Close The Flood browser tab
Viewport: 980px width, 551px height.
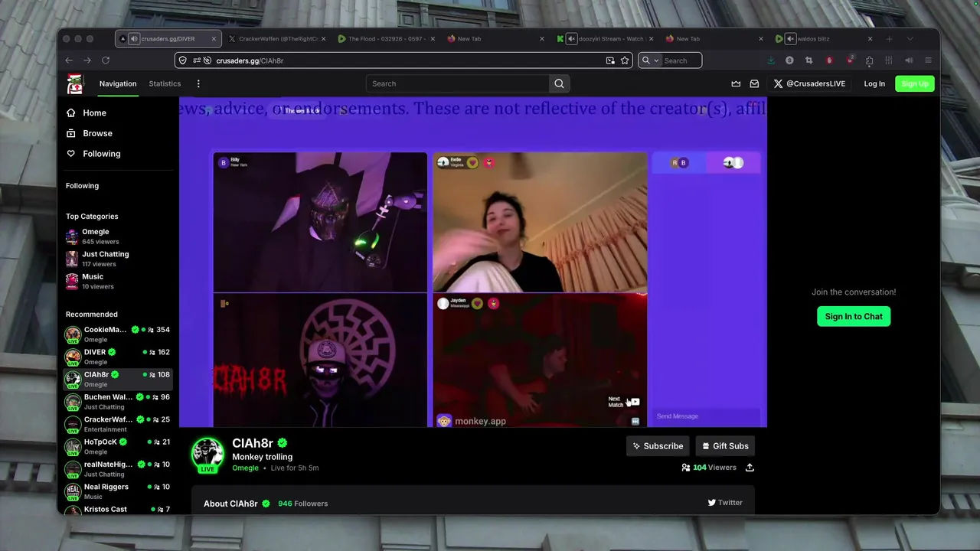tap(433, 38)
